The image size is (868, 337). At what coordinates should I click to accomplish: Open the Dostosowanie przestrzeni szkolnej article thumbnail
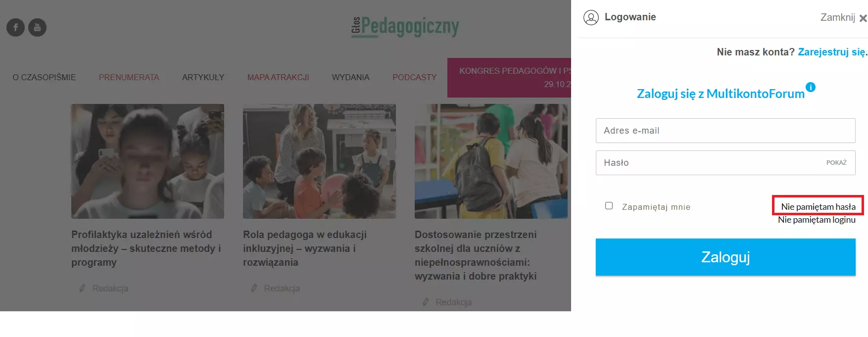pyautogui.click(x=491, y=161)
